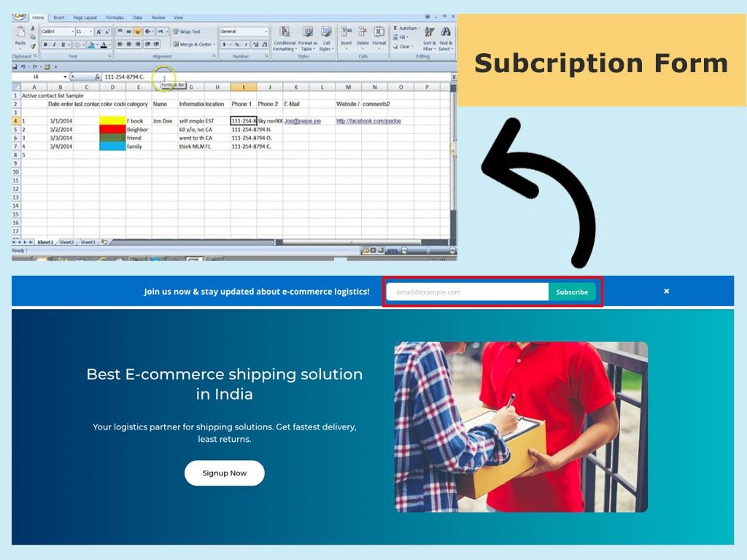Open the Clear dropdown in Editing group
The image size is (747, 560).
403,46
